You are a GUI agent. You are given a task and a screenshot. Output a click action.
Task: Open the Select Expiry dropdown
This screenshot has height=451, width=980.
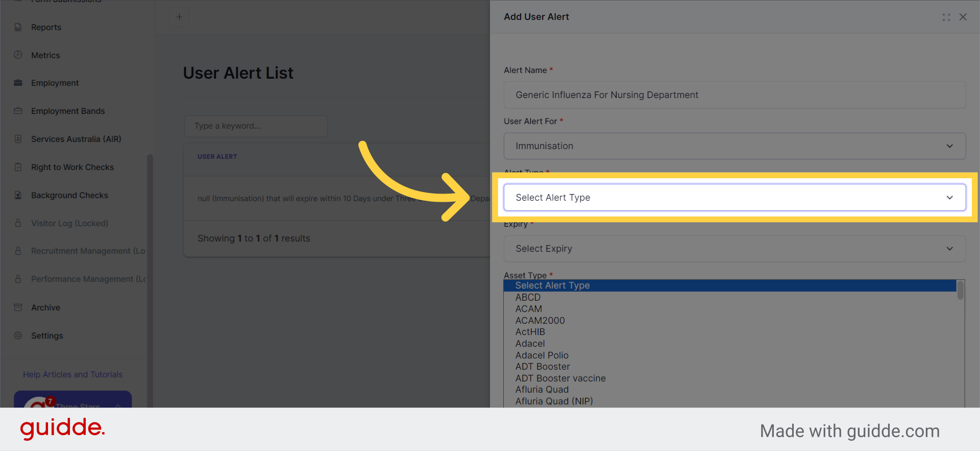734,249
